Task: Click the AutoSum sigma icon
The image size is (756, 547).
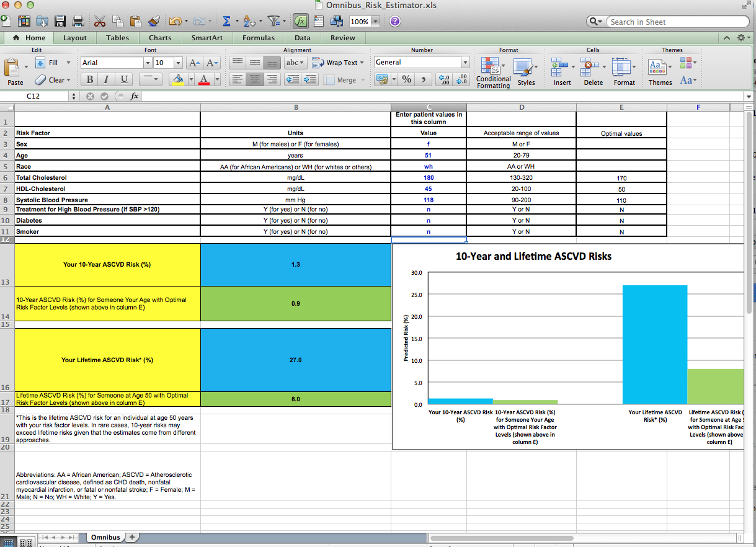Action: [x=227, y=21]
